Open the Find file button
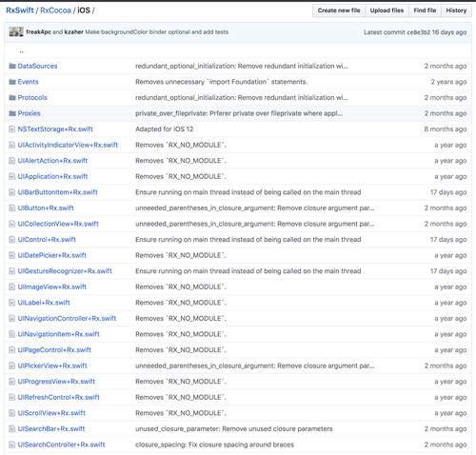The height and width of the screenshot is (455, 476). point(425,10)
